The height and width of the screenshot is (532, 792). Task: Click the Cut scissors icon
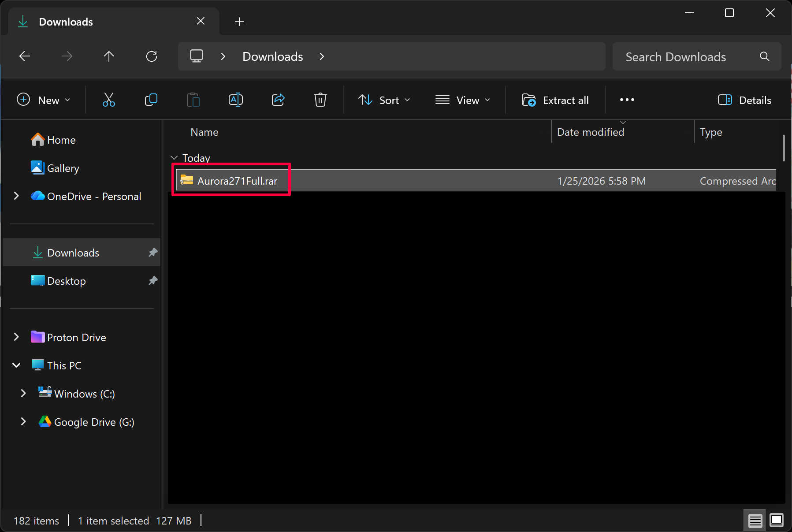pos(108,100)
